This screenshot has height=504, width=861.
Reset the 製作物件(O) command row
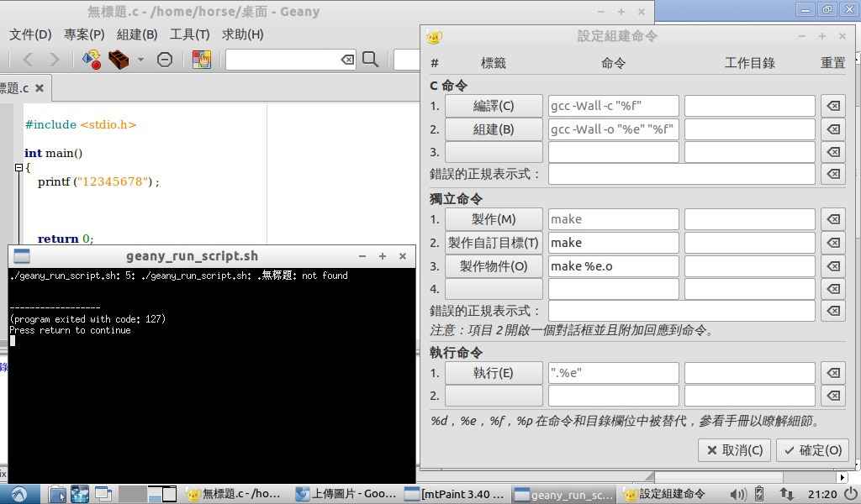(x=833, y=266)
